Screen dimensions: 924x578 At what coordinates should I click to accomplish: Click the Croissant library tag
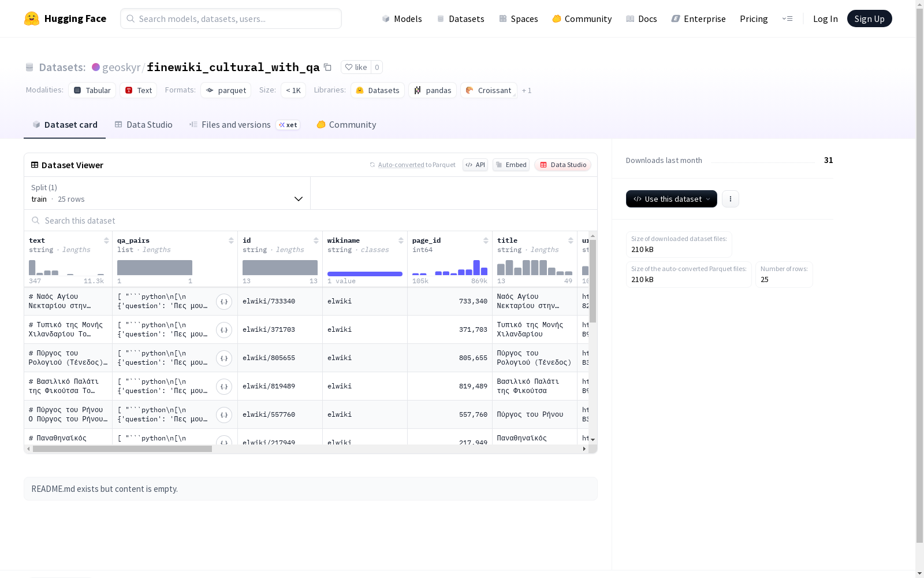(489, 90)
